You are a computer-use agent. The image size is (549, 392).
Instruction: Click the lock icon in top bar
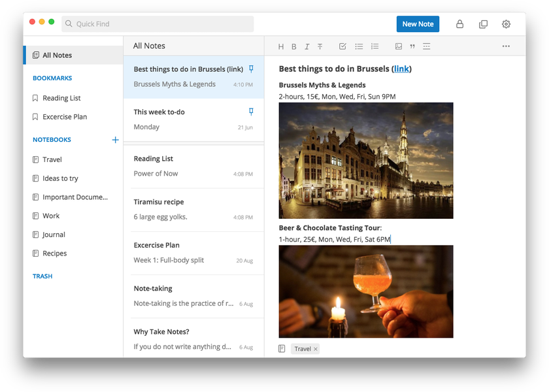[x=459, y=24]
